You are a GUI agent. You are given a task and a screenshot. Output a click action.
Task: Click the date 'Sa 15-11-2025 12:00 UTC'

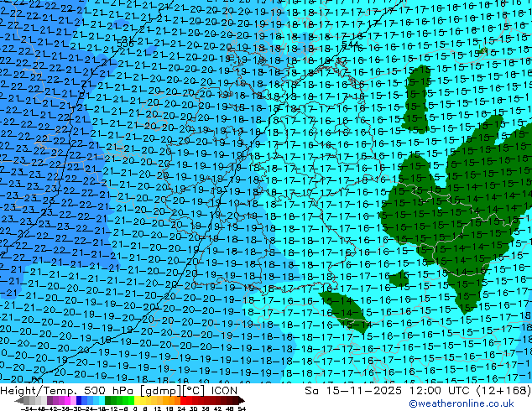pyautogui.click(x=389, y=391)
